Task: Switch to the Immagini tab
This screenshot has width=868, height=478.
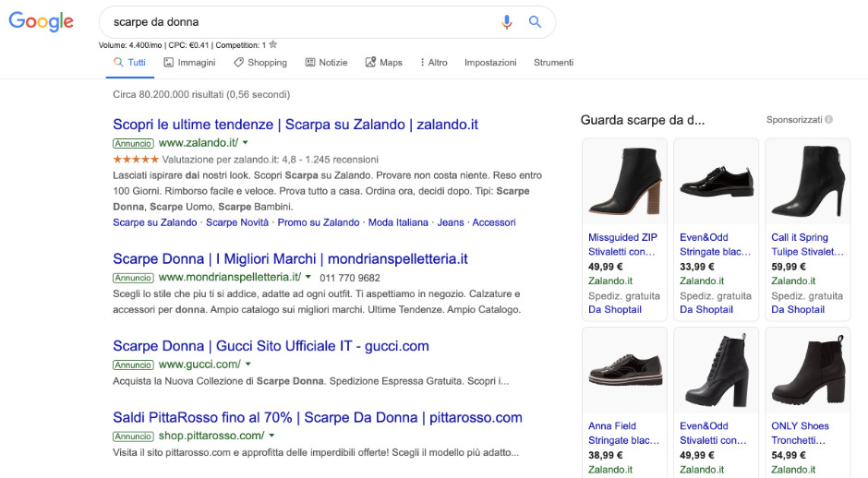Action: (x=189, y=63)
